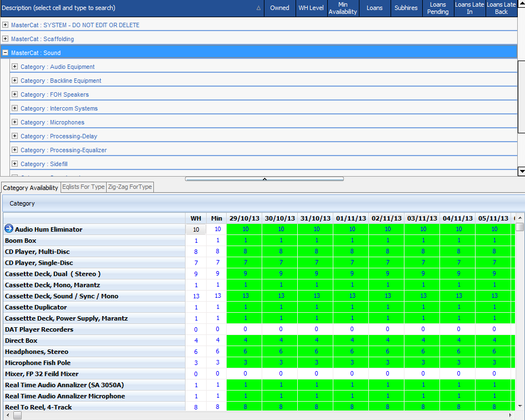Click the blue arrow icon beside Audio Hum Eliminator
The image size is (525, 420).
10,229
